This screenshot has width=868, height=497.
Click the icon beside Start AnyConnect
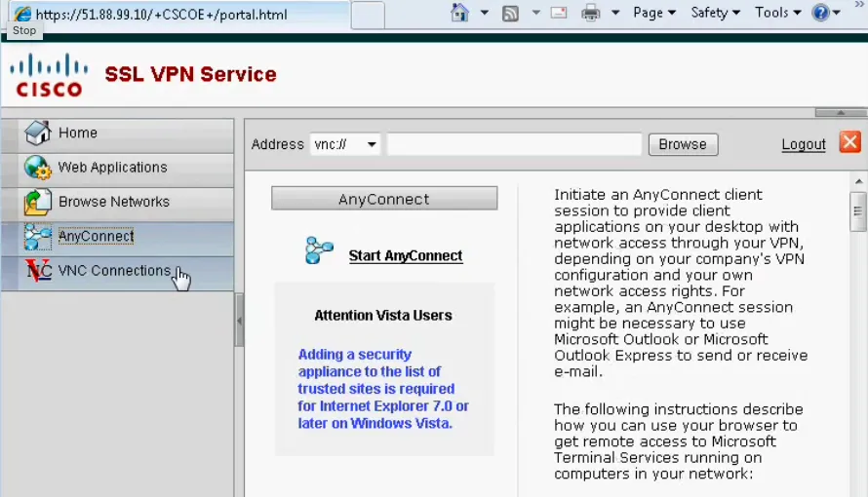320,249
